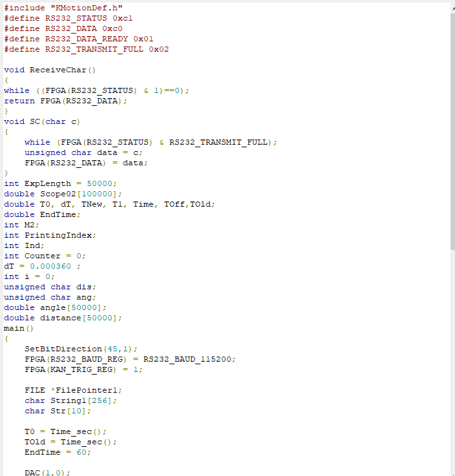Click on void ReceiveChar() declaration
Viewport: 455px width, 476px height.
coord(49,70)
